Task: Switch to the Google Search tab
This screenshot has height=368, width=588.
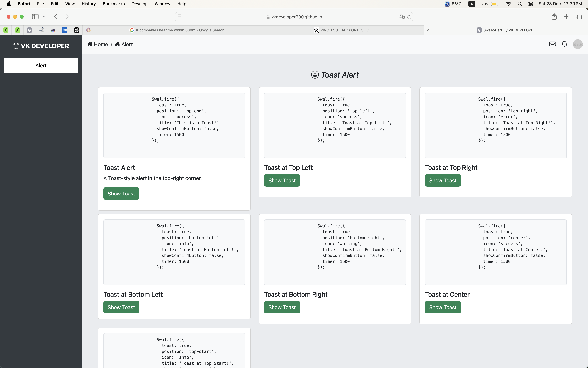Action: tap(177, 30)
